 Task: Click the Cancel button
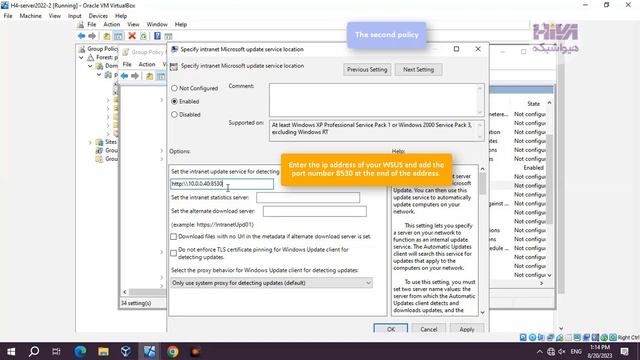click(429, 329)
